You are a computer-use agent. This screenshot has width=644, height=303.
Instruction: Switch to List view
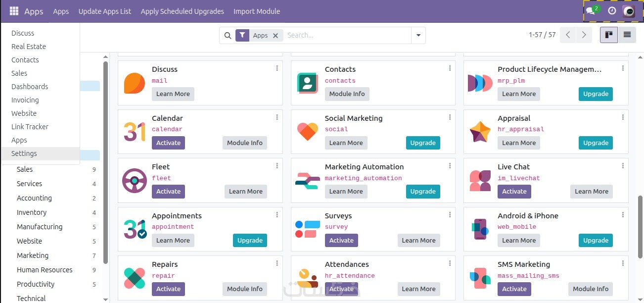[x=627, y=35]
